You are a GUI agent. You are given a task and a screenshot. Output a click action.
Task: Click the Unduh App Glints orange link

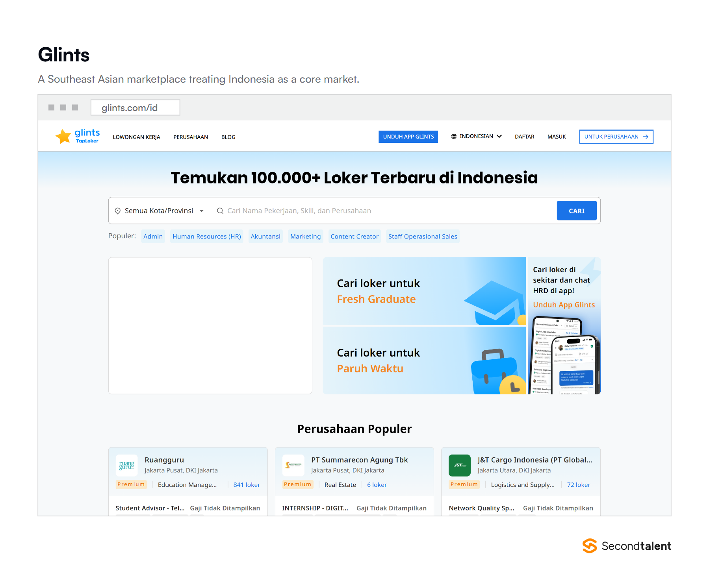click(x=564, y=305)
